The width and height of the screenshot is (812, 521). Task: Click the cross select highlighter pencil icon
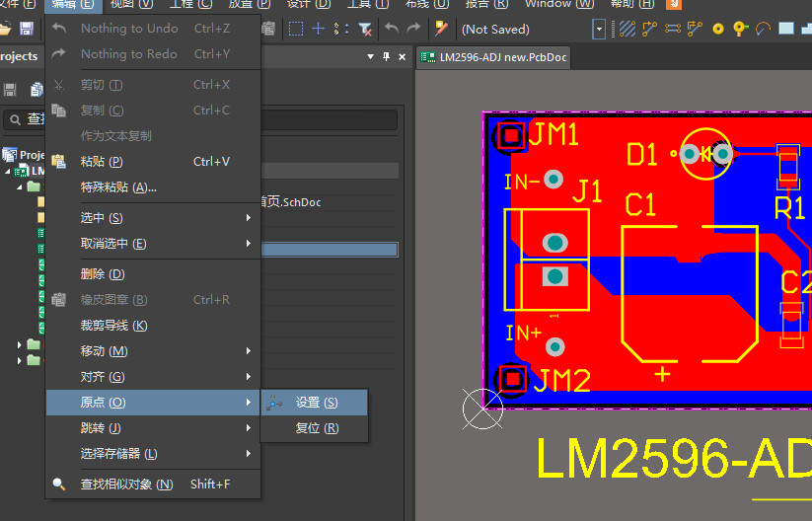441,29
